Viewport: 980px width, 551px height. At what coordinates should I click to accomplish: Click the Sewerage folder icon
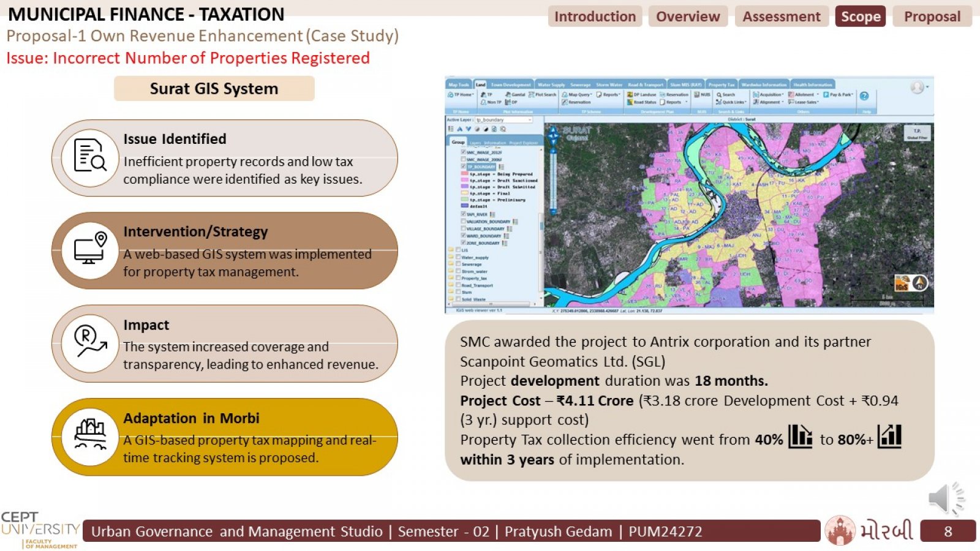(451, 264)
